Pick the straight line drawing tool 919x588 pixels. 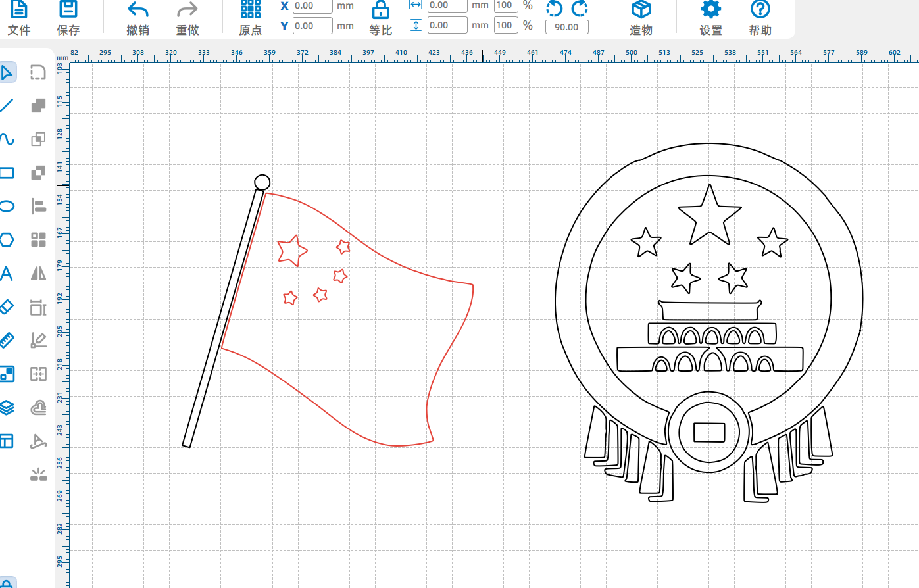tap(7, 106)
